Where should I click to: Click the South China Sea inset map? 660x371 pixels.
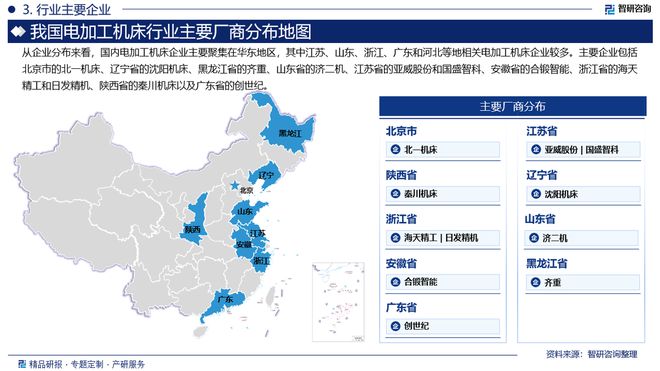point(338,302)
